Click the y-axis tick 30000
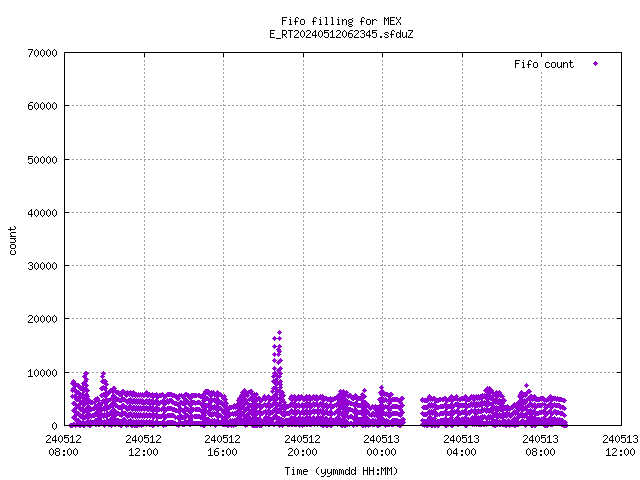This screenshot has width=640, height=480. (x=42, y=266)
